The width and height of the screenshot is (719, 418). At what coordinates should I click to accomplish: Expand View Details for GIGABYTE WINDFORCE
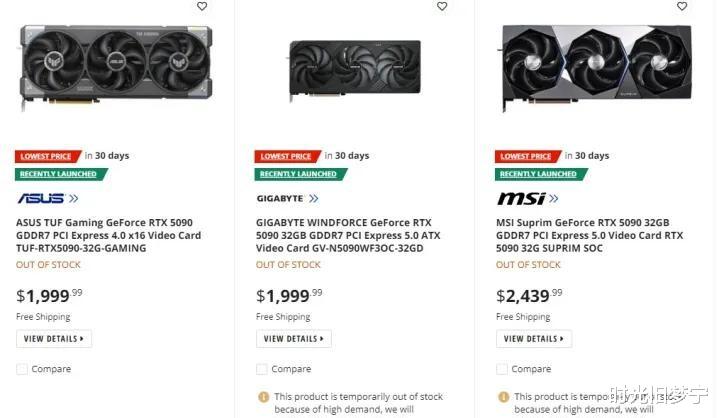click(294, 339)
